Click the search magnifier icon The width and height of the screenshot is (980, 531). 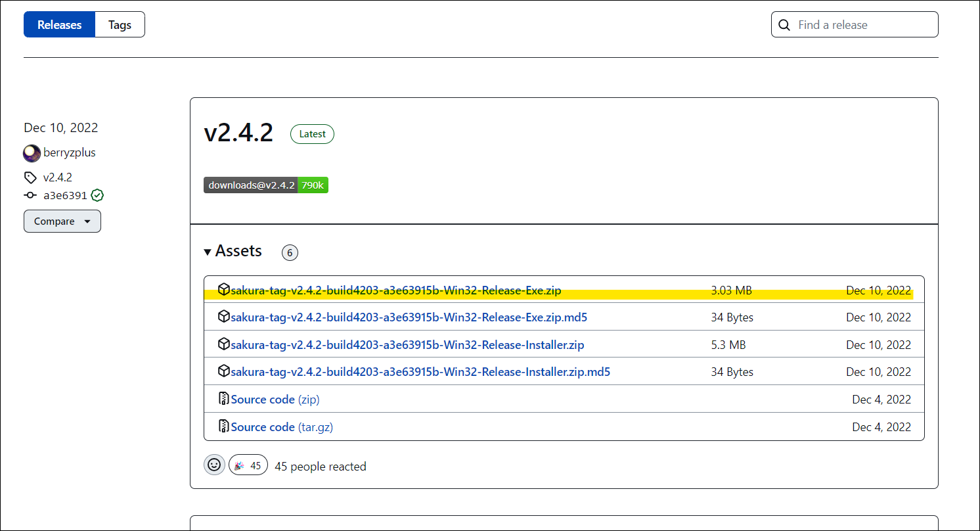click(x=784, y=25)
